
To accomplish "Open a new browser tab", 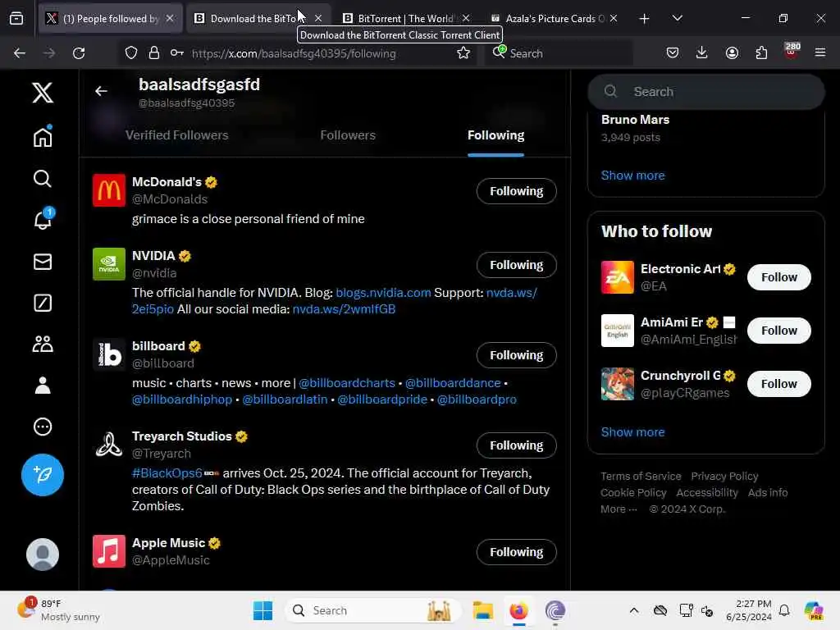I will pyautogui.click(x=644, y=19).
